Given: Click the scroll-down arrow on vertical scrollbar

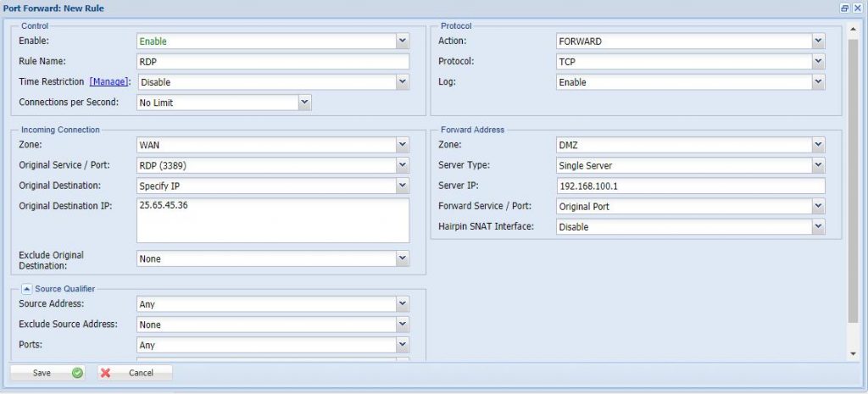Looking at the screenshot, I should [x=853, y=353].
